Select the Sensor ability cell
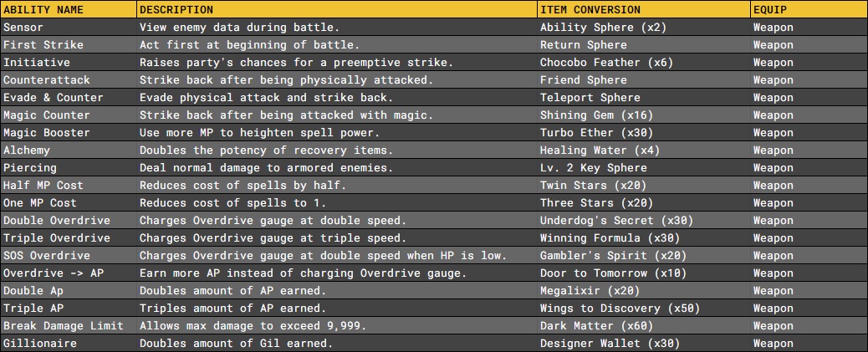This screenshot has width=868, height=352. (23, 27)
